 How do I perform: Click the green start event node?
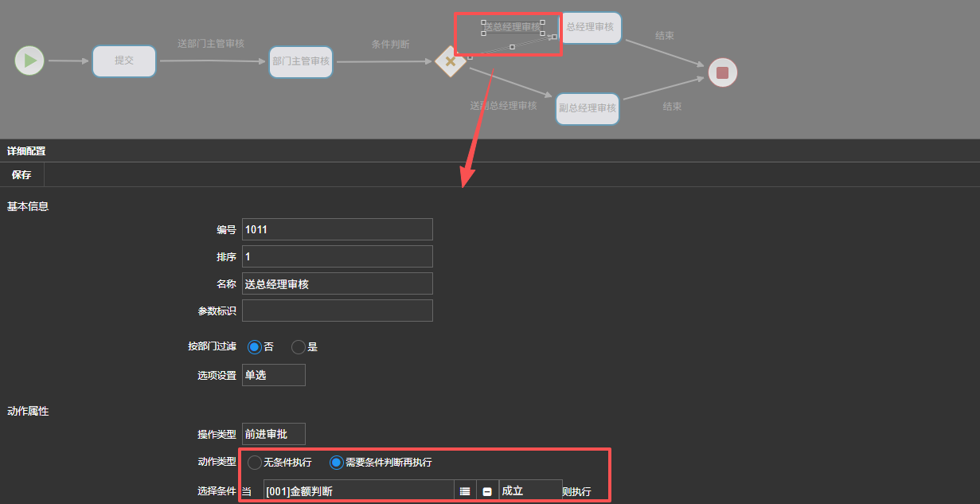click(29, 61)
